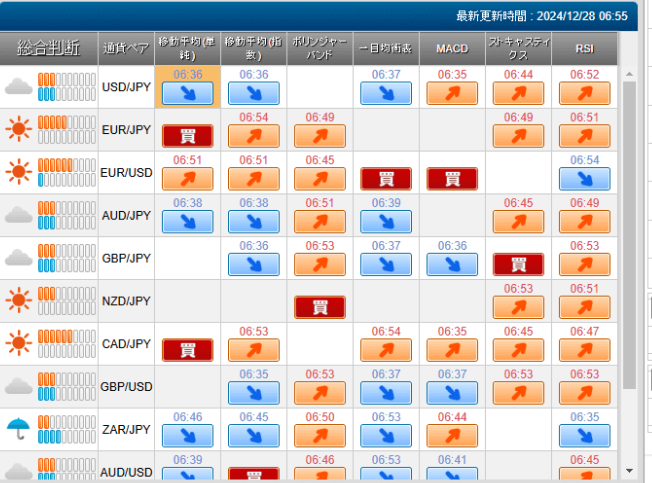Select the NZD/JPY currency pair label

pyautogui.click(x=126, y=301)
